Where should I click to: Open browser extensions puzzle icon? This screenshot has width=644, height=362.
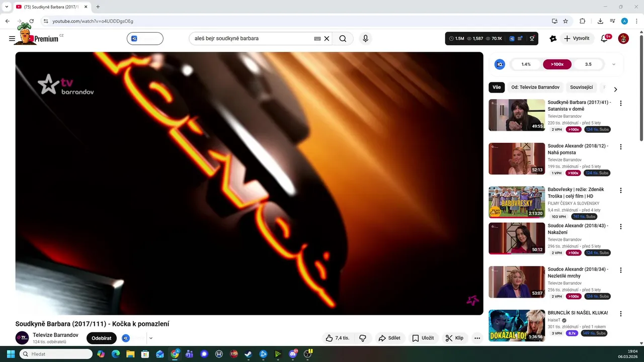click(x=583, y=21)
